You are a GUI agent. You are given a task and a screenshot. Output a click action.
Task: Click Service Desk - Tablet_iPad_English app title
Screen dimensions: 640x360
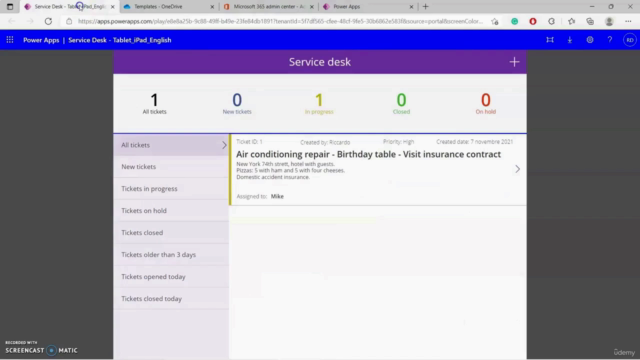coord(120,40)
